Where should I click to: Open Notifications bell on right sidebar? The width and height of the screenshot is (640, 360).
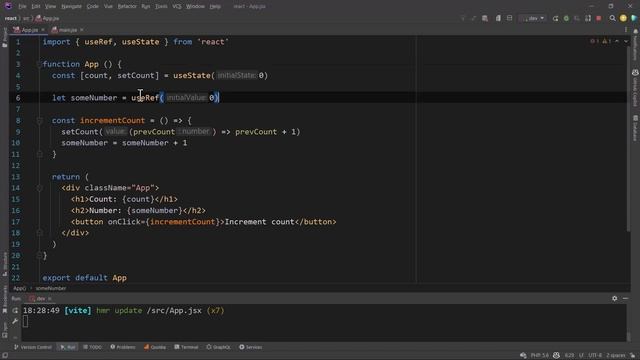tap(635, 32)
